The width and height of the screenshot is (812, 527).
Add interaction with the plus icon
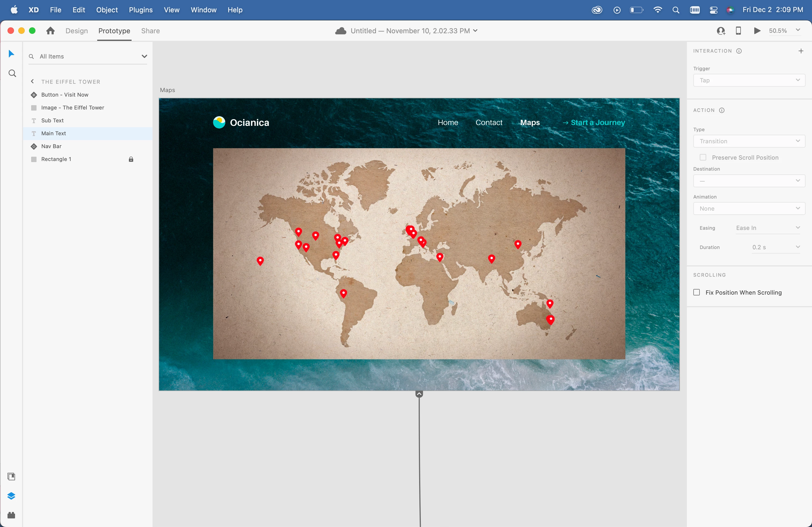coord(801,51)
